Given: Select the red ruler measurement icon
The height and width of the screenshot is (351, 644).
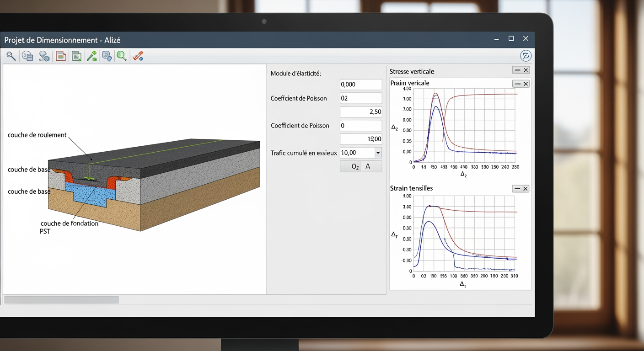Looking at the screenshot, I should pyautogui.click(x=138, y=56).
